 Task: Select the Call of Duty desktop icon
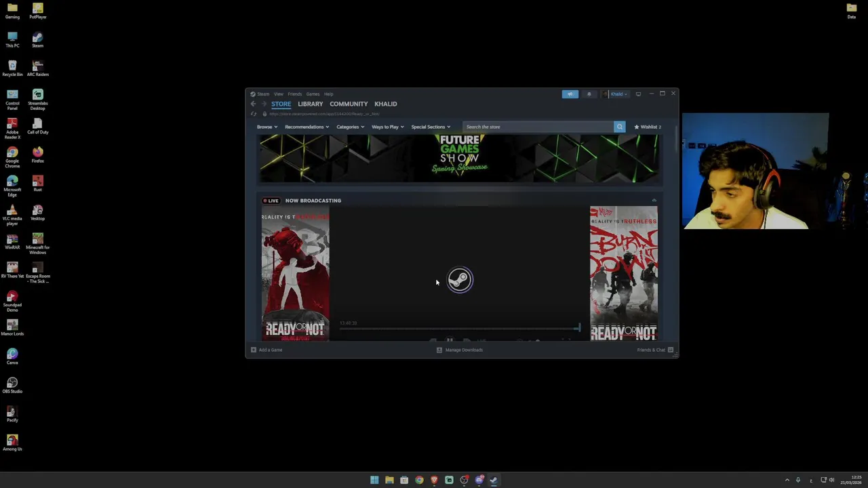point(38,126)
